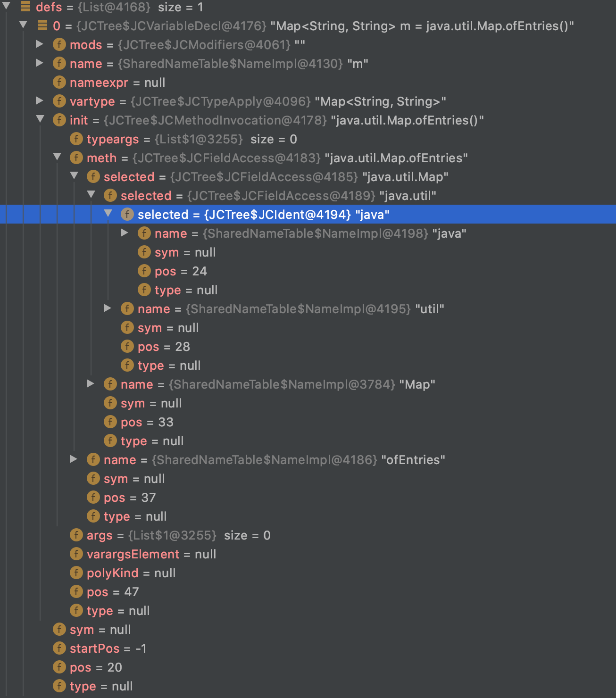Collapse the init field
The image size is (616, 698).
tap(40, 119)
